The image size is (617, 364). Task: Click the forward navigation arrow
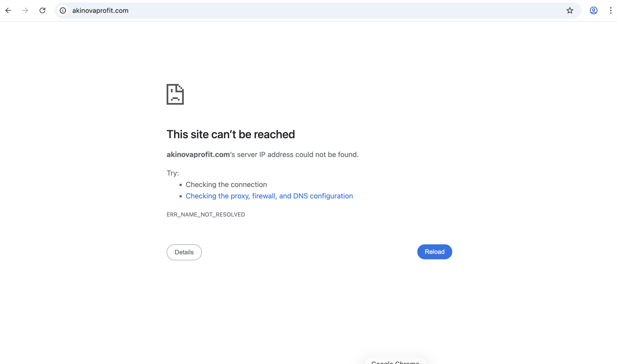(25, 11)
